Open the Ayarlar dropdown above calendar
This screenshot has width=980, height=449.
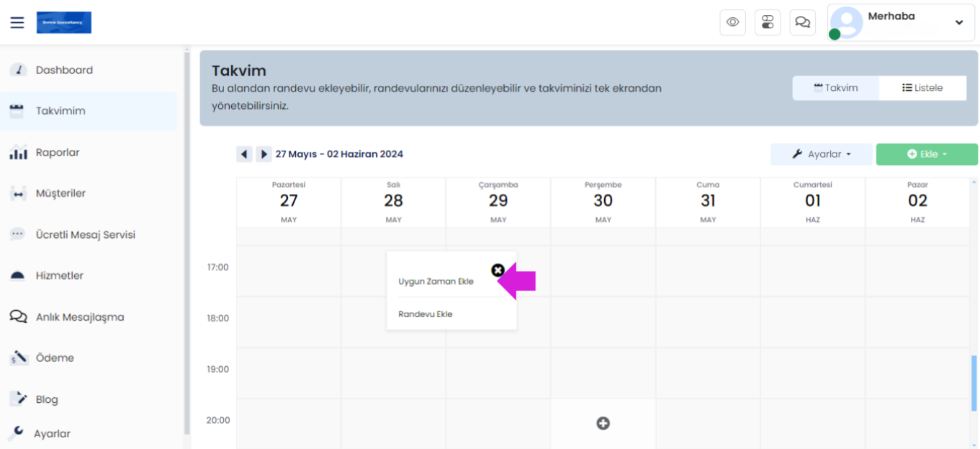click(x=822, y=154)
